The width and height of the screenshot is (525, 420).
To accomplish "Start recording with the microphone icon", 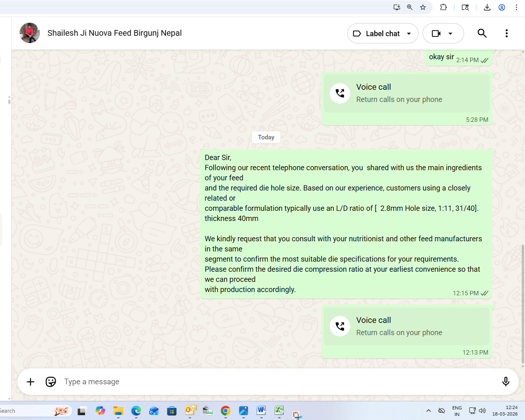I will coord(505,381).
